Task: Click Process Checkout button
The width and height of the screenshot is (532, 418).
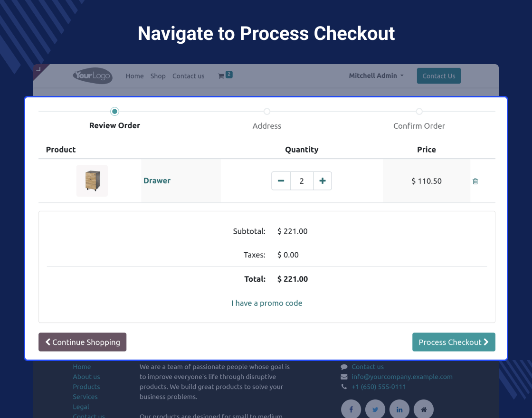Action: point(454,342)
